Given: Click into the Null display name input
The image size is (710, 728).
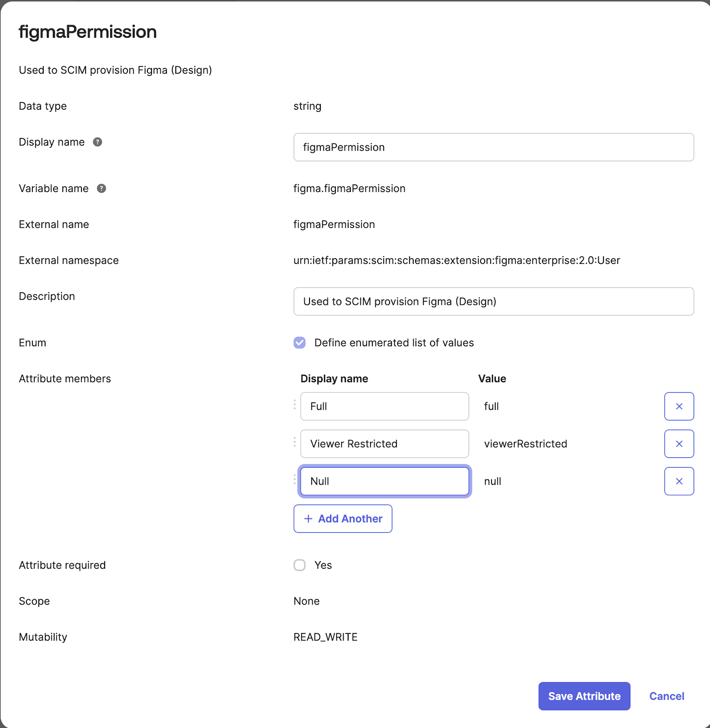Looking at the screenshot, I should tap(385, 481).
